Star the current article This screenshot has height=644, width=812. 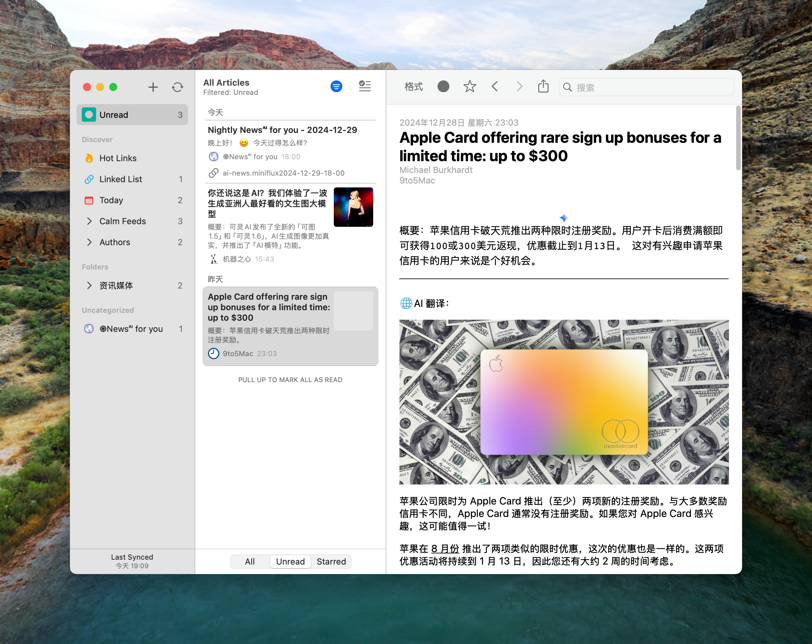tap(470, 87)
